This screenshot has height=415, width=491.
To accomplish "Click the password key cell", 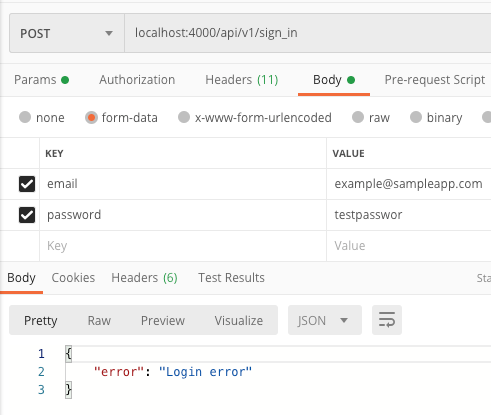I will tap(183, 215).
